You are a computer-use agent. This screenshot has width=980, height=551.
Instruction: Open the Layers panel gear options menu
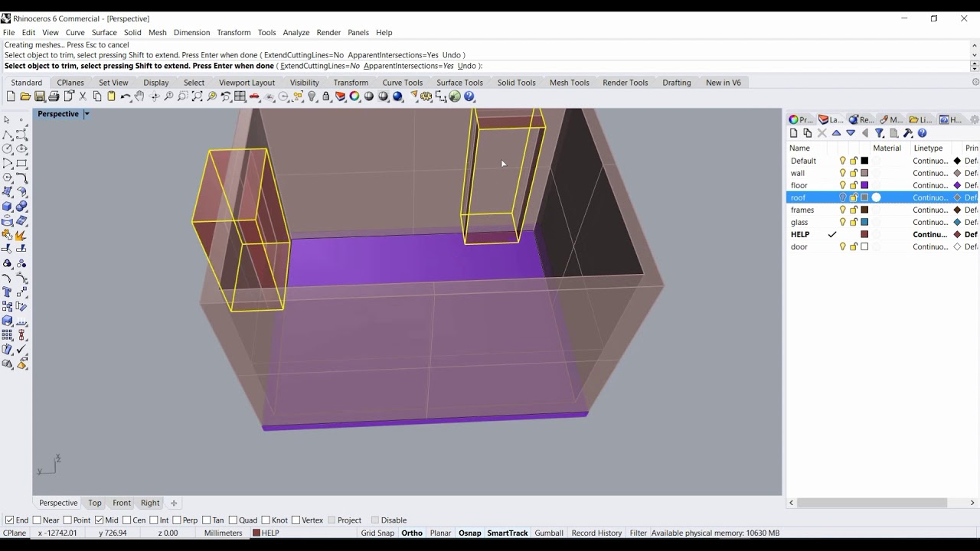(x=975, y=119)
